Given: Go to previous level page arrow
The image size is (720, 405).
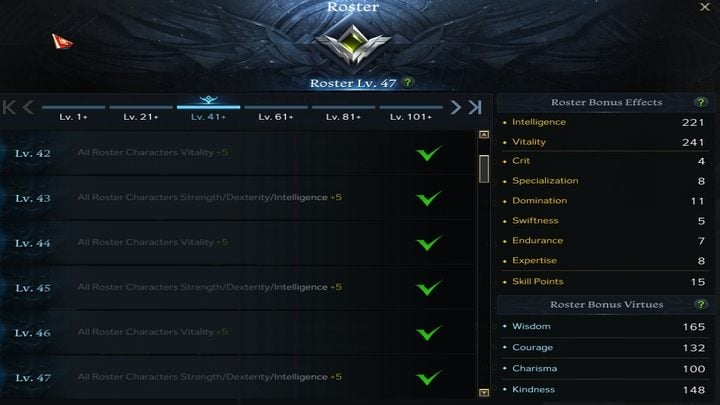Looking at the screenshot, I should point(28,107).
